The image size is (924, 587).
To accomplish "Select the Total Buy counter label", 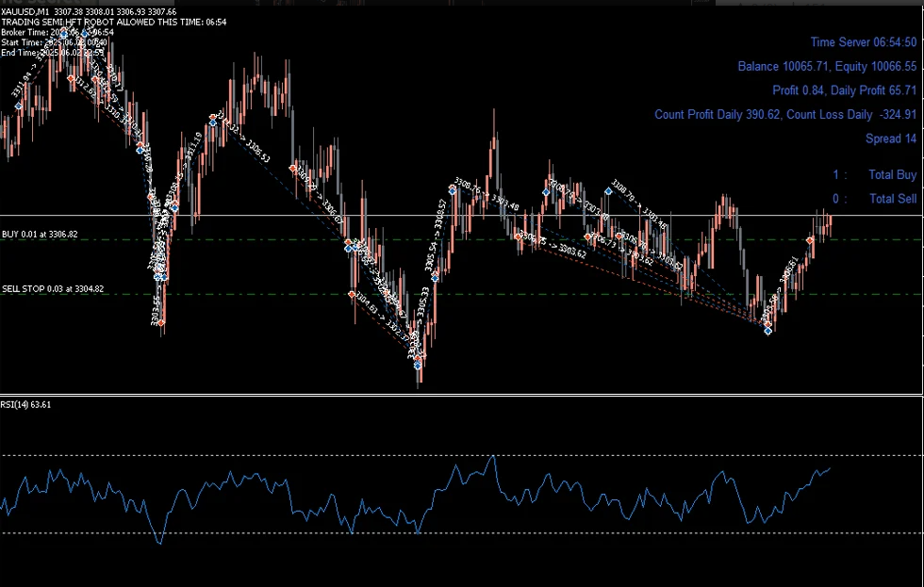I will pos(892,174).
